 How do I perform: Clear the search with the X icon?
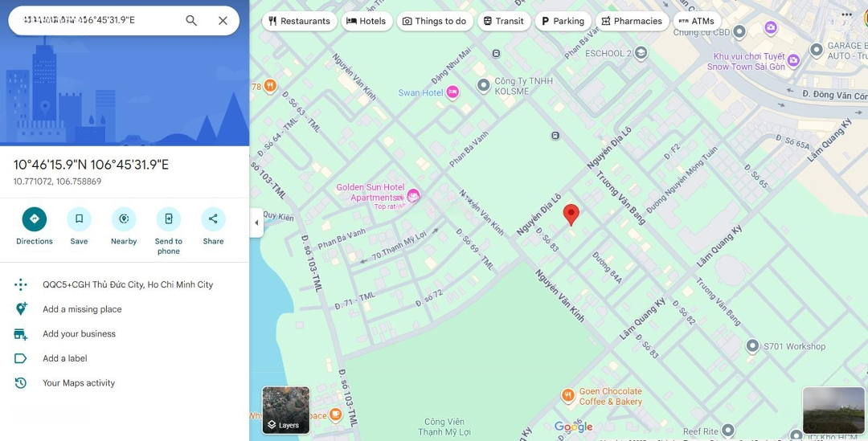coord(223,20)
